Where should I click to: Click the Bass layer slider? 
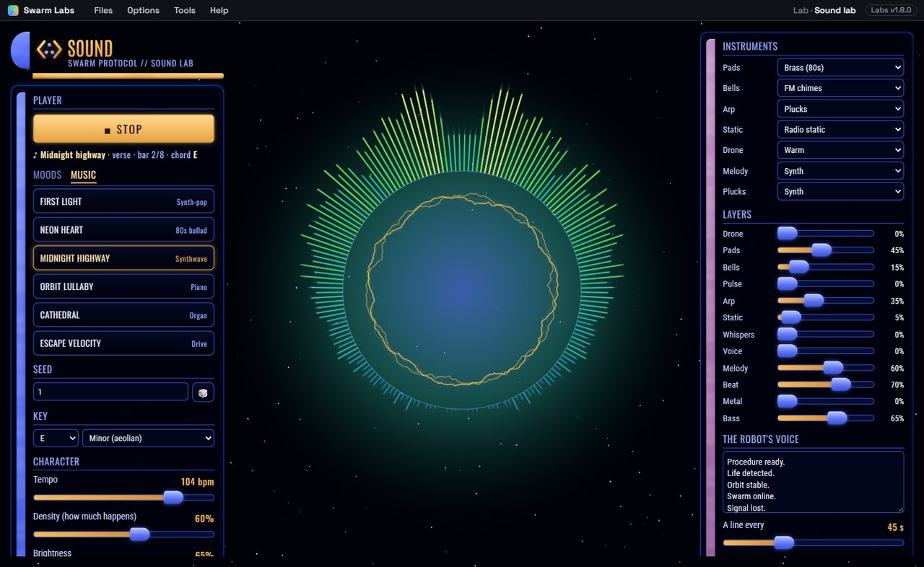826,418
